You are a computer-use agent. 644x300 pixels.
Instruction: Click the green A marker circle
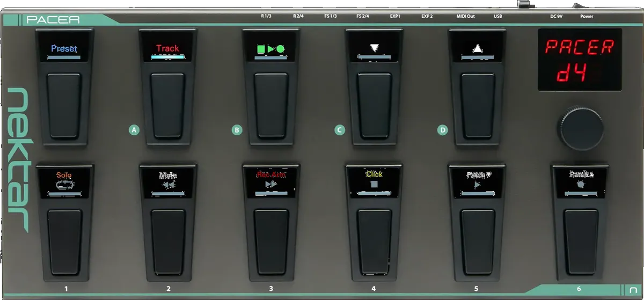coord(134,130)
